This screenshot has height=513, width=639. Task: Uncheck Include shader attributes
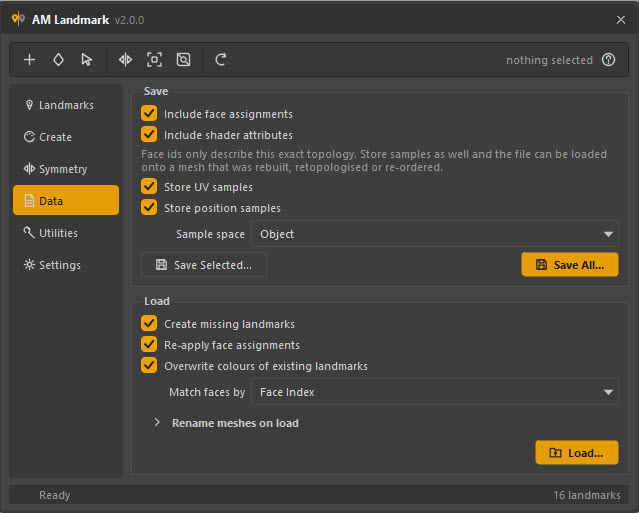coord(149,134)
